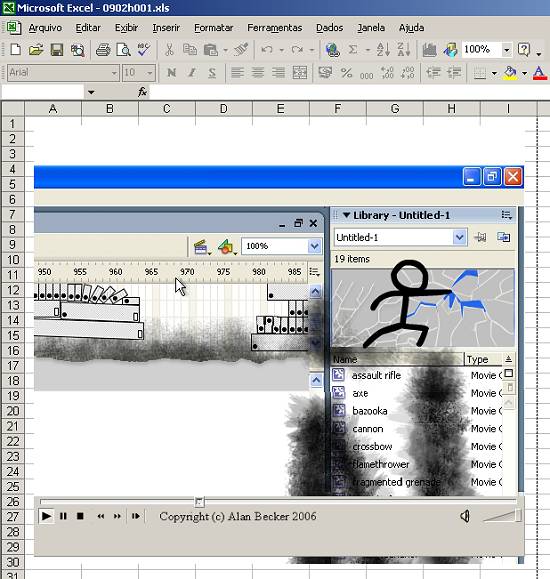Click the Print icon

pos(103,49)
